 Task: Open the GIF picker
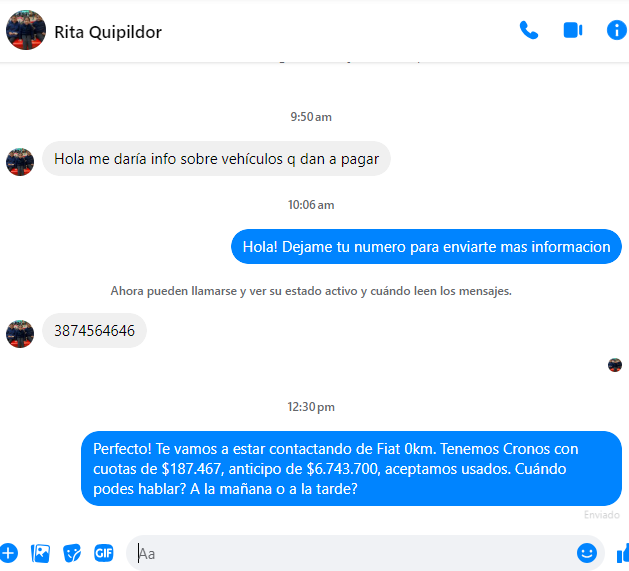point(103,553)
